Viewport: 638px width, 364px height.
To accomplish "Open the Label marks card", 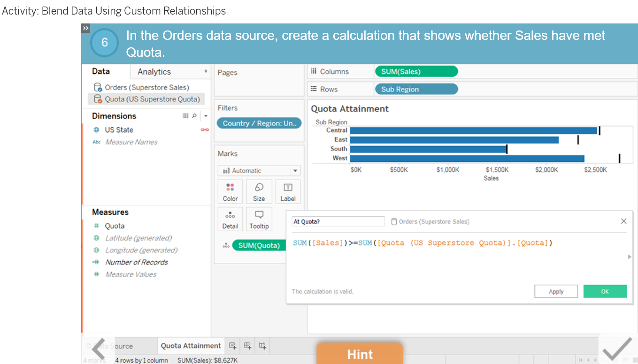I will [288, 191].
